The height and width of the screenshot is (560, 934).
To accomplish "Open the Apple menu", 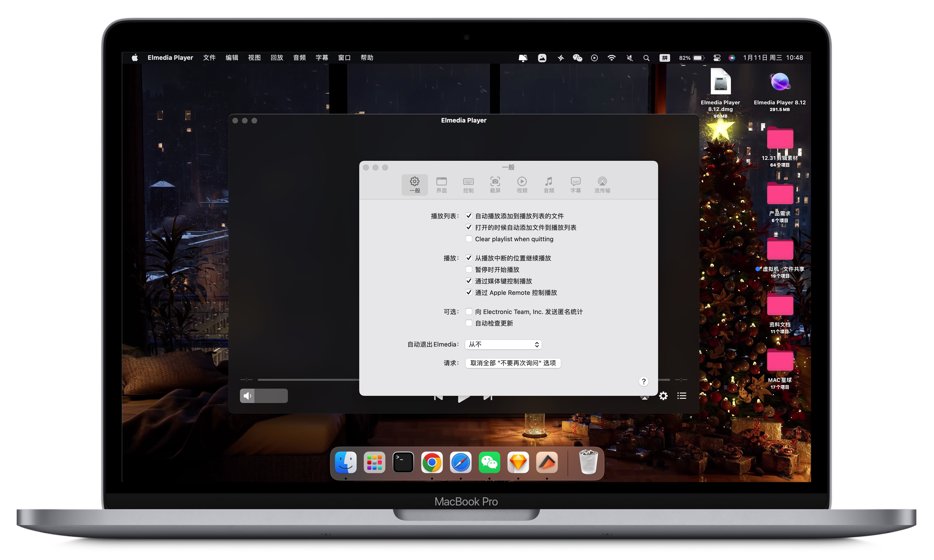I will pos(135,58).
